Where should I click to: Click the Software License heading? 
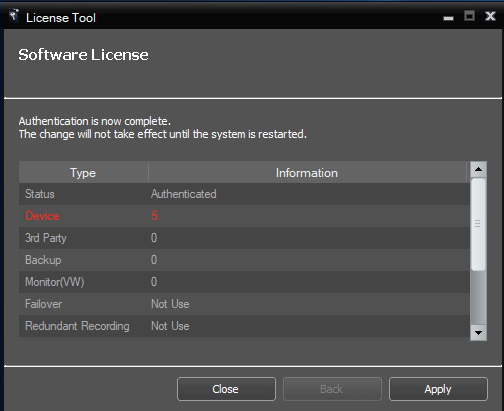(83, 55)
